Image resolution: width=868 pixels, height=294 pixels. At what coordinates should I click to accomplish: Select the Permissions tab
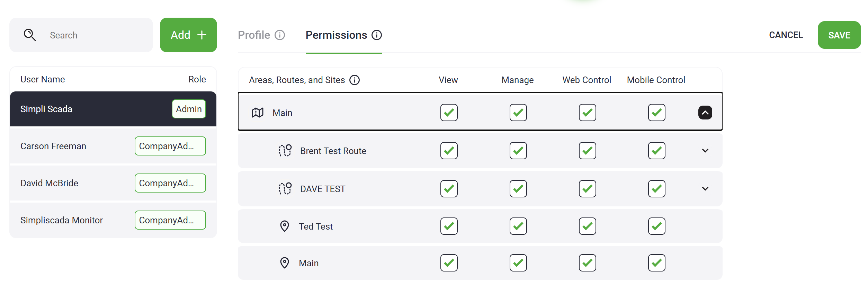(x=336, y=35)
